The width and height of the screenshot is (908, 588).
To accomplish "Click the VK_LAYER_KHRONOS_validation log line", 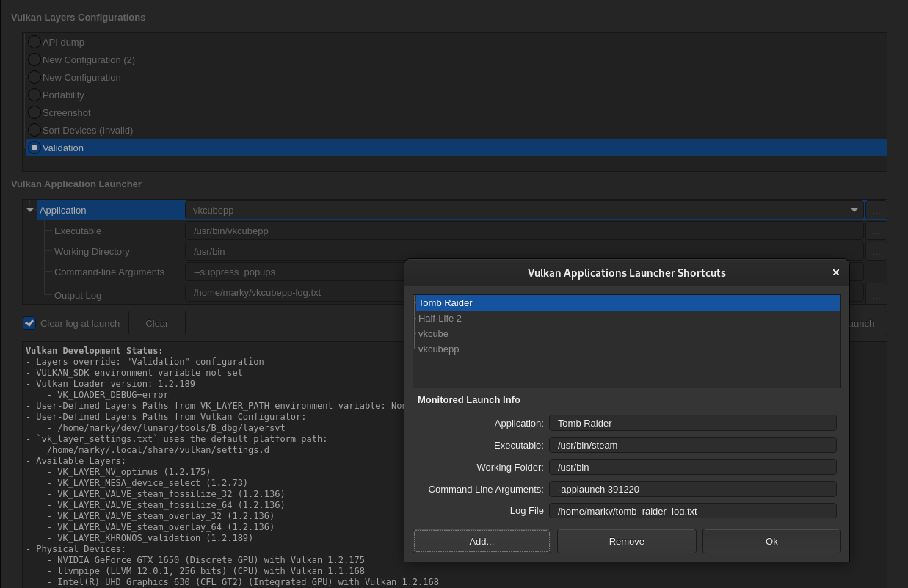I will click(150, 537).
